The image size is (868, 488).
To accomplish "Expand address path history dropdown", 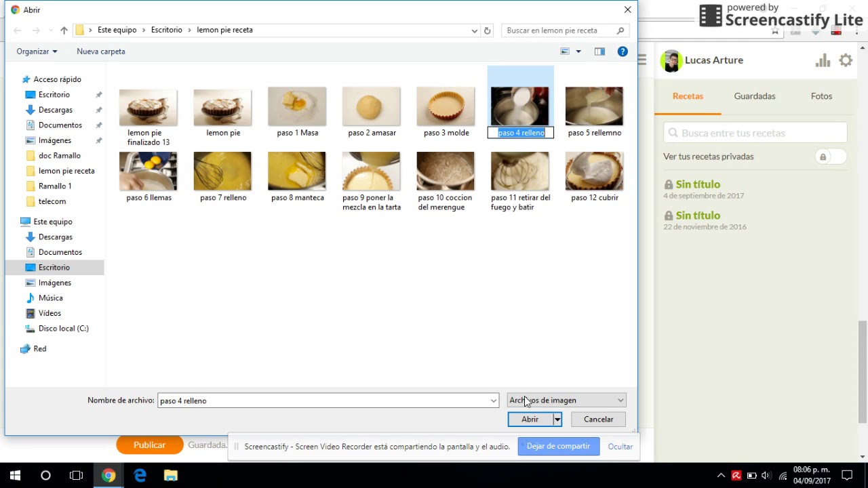I will pos(474,30).
